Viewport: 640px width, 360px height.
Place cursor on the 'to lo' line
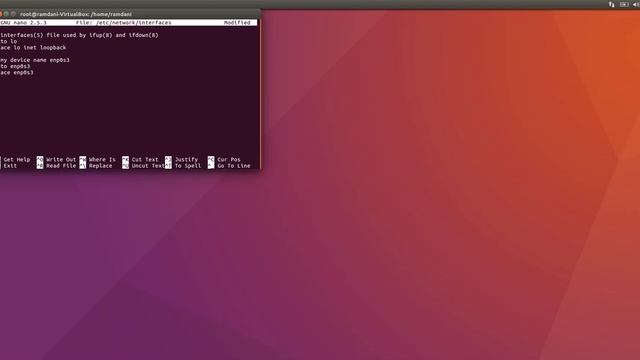click(9, 41)
